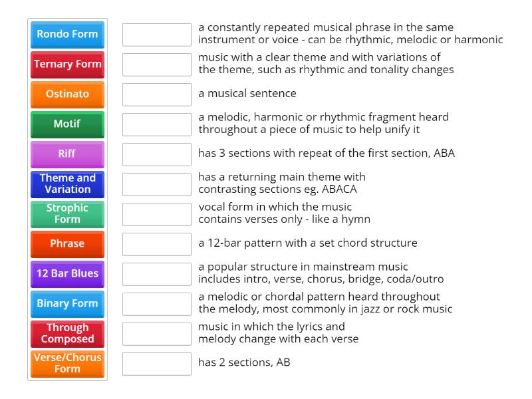
Task: Click the answer box for the ABACA definition
Action: coord(157,184)
